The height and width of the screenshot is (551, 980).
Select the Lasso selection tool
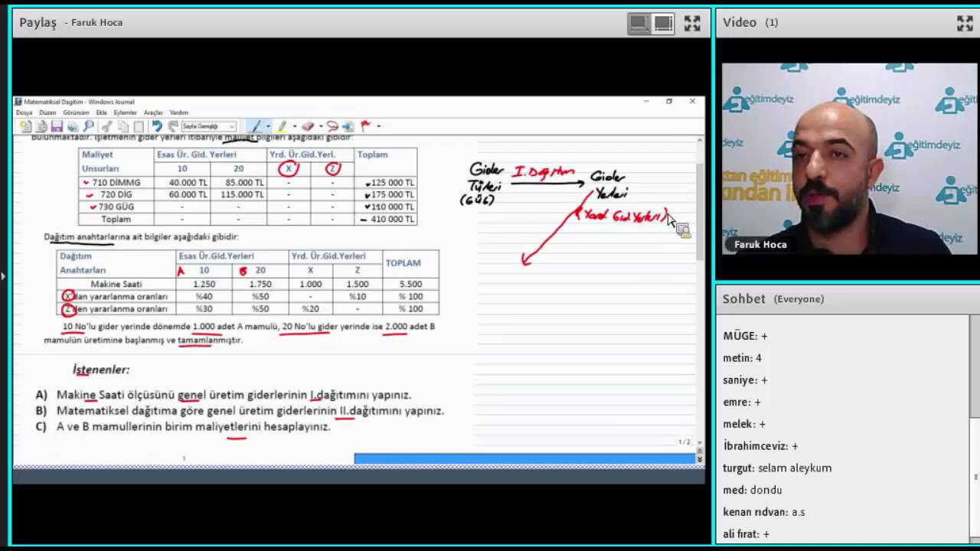tap(332, 126)
